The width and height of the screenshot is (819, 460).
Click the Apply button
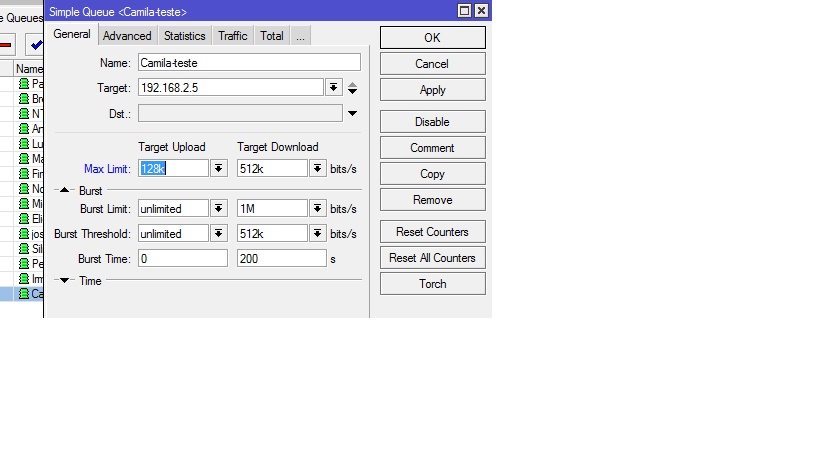(432, 90)
